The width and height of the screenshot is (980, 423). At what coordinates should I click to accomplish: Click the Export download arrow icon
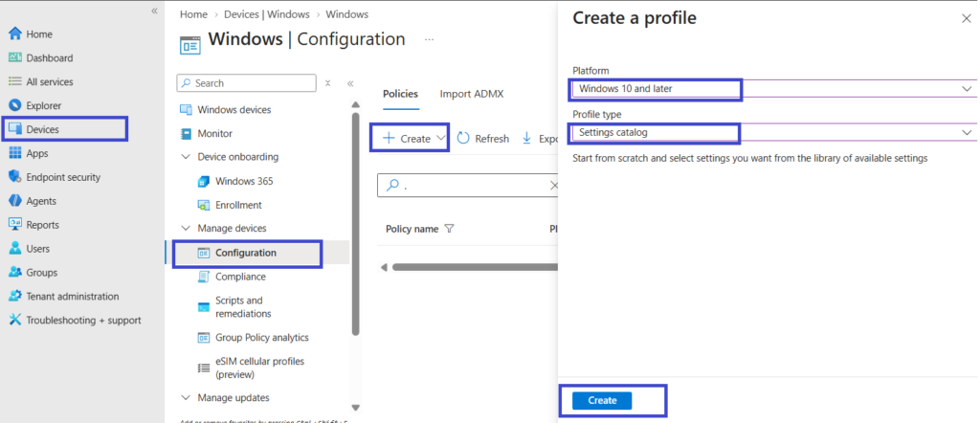[x=527, y=138]
